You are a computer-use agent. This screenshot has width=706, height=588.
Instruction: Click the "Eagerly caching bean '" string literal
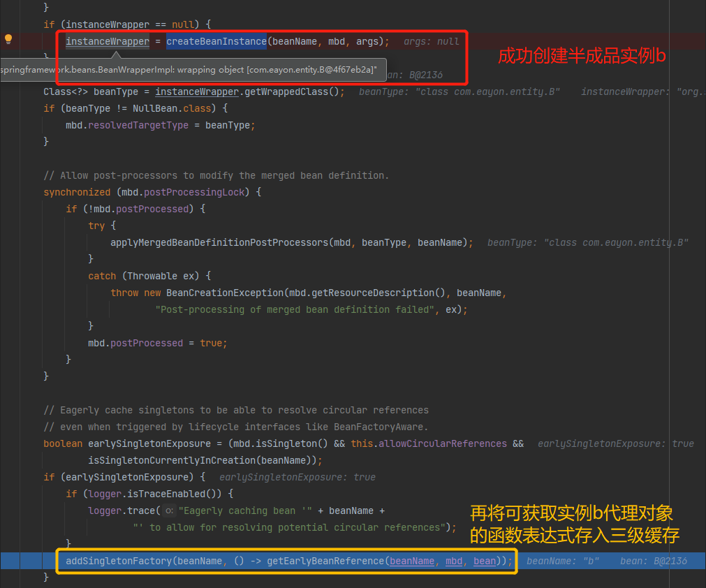[x=245, y=510]
